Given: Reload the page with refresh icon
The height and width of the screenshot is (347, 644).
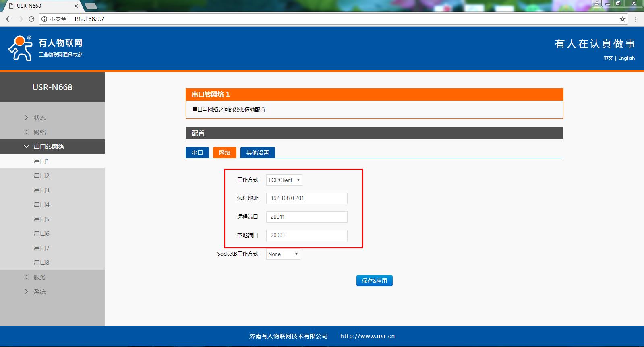Looking at the screenshot, I should click(x=31, y=19).
